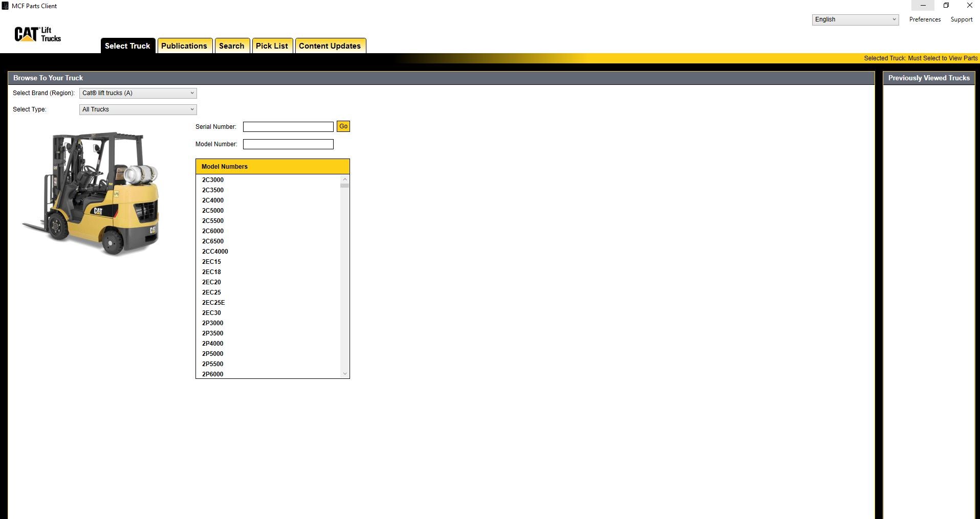Switch to the Publications tab

184,46
